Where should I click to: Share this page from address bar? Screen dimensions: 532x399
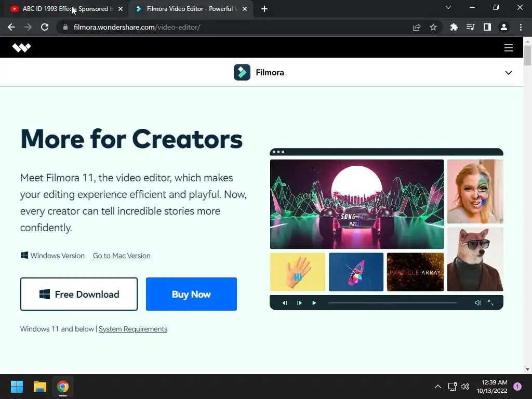point(417,27)
